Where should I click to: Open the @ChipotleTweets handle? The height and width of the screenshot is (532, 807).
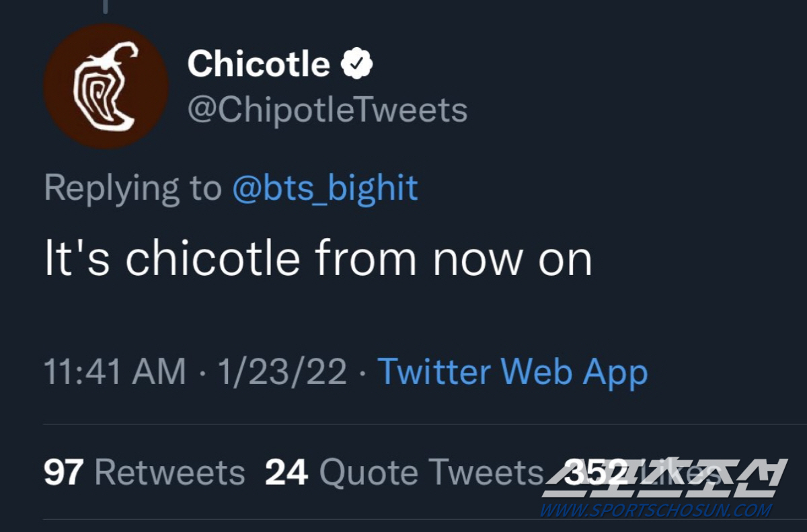[327, 110]
